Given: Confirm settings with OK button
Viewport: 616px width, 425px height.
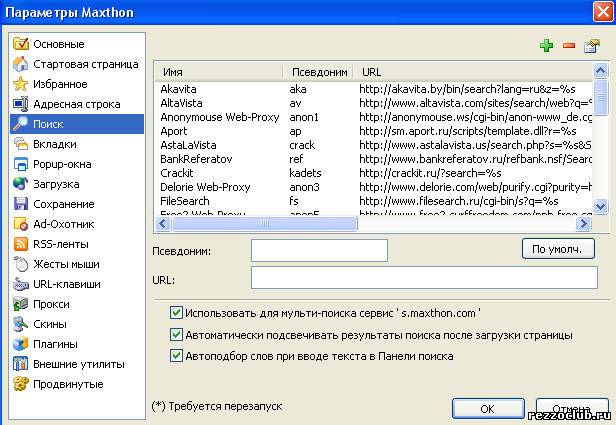Looking at the screenshot, I should (x=488, y=409).
